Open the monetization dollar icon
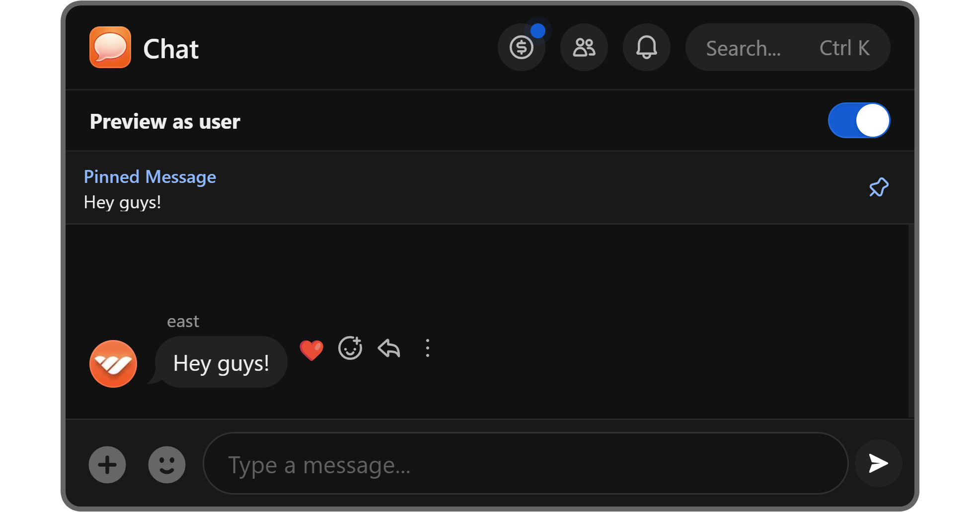 [x=522, y=47]
